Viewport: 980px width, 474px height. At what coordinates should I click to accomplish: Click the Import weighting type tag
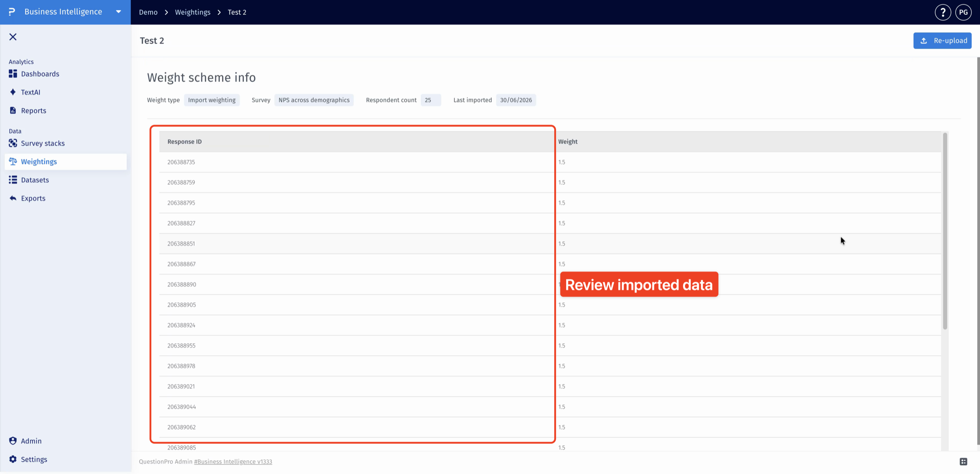point(212,100)
